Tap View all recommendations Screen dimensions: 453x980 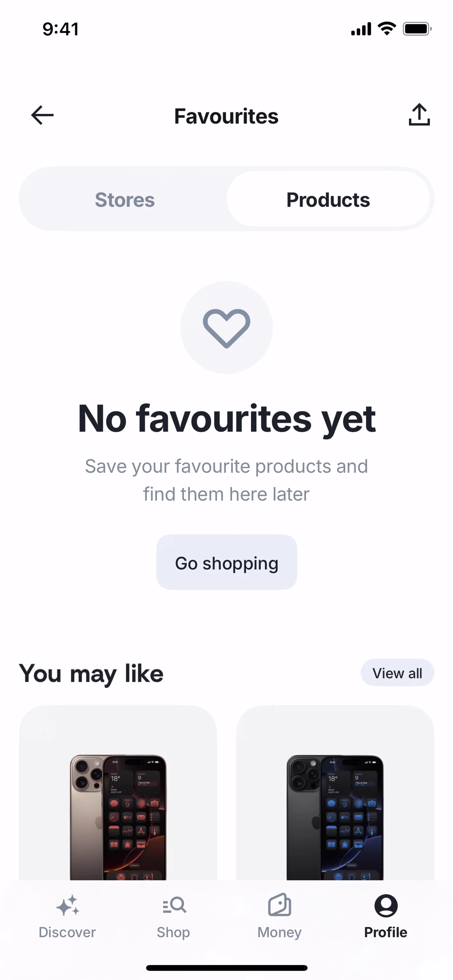tap(397, 673)
